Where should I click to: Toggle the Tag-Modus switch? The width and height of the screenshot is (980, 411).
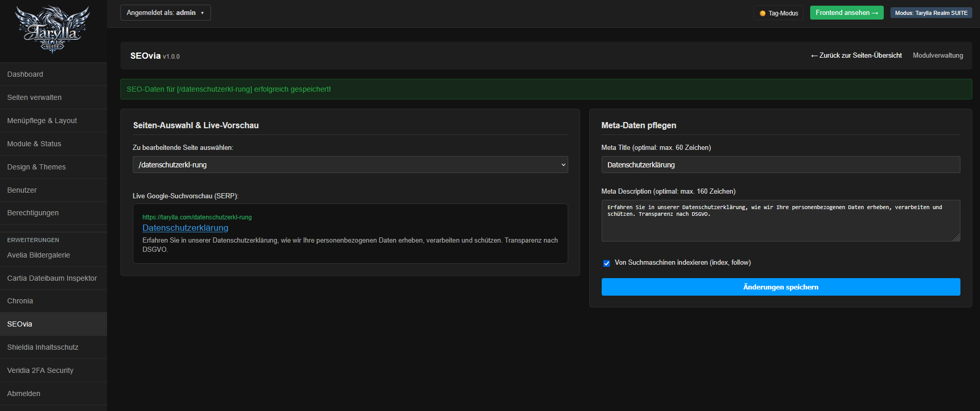tap(779, 13)
